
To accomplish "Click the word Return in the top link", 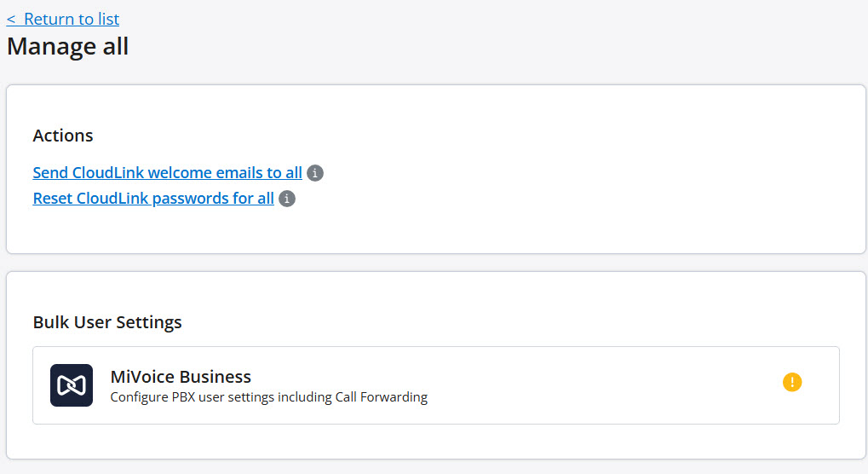I will pyautogui.click(x=49, y=20).
